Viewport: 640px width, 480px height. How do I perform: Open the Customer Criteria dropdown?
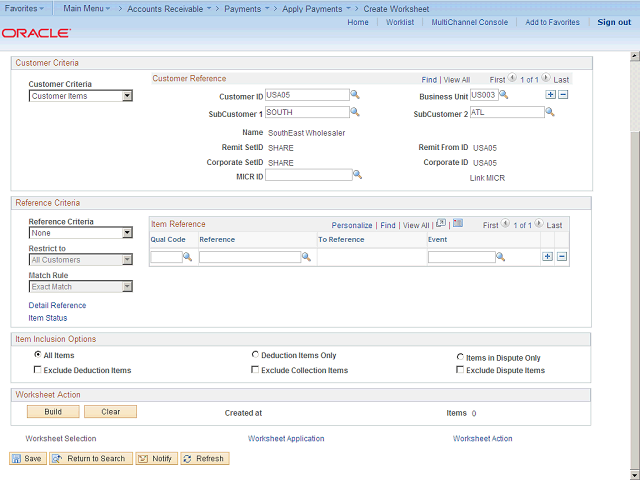pos(126,97)
